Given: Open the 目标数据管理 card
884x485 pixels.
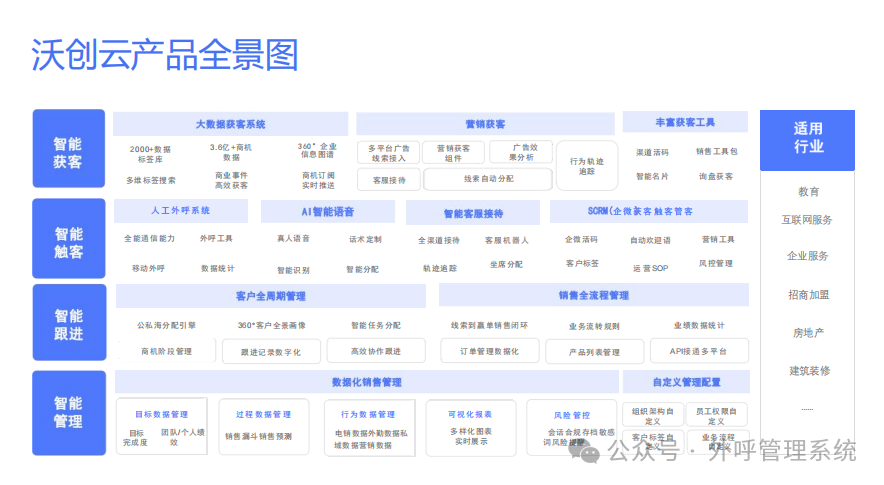Looking at the screenshot, I should point(162,426).
